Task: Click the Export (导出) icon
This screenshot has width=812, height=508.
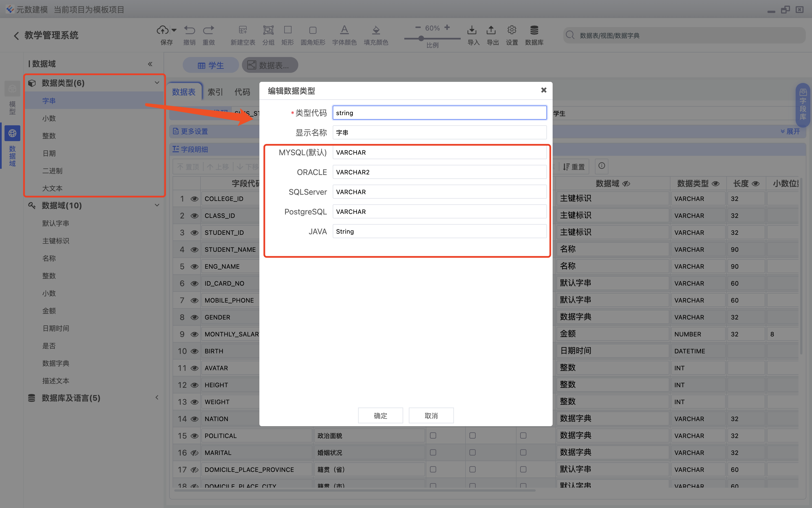Action: (x=491, y=30)
